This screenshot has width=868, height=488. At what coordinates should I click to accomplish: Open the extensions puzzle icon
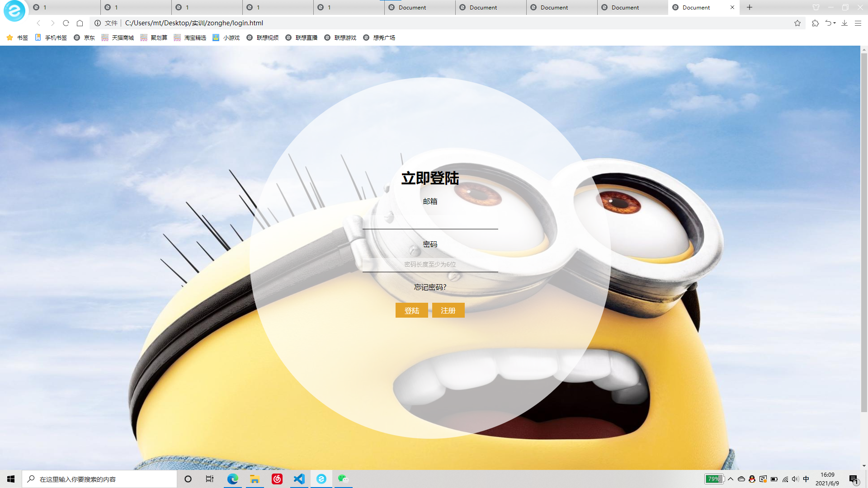815,23
